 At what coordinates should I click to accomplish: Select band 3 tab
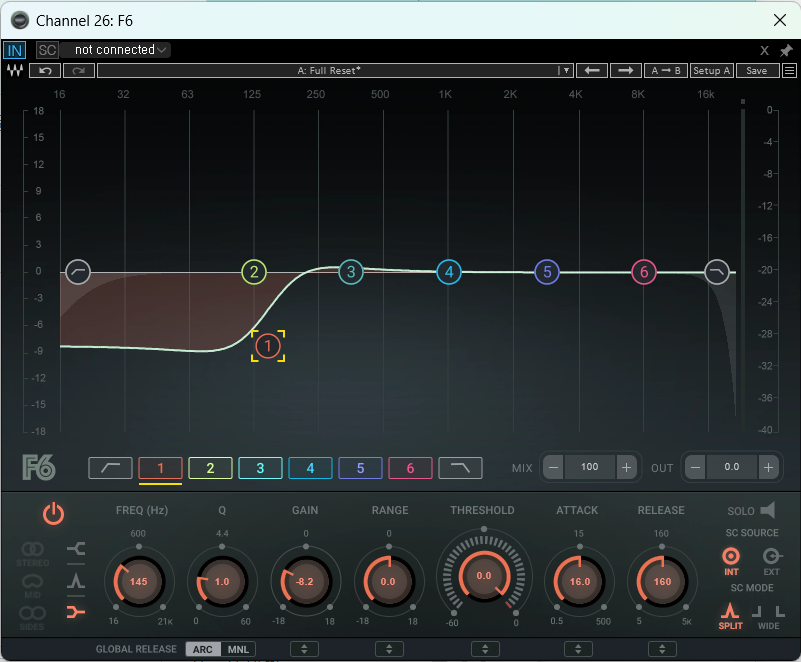click(260, 467)
